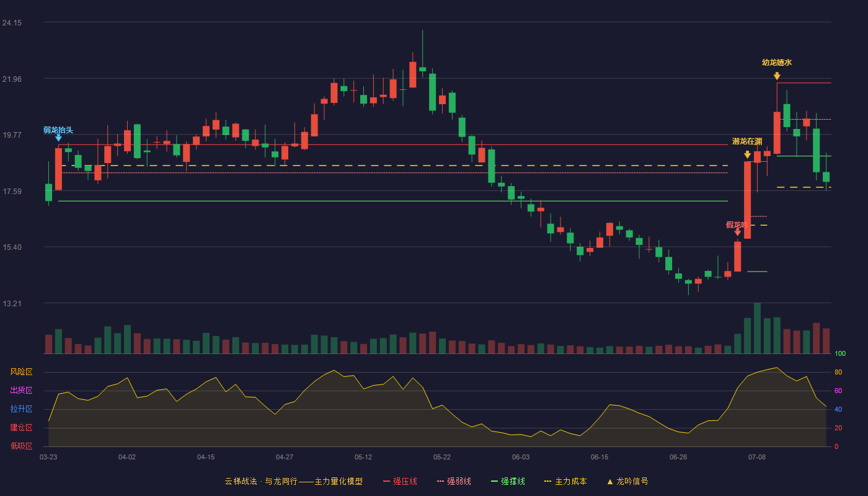
Task: Click the tallest green volume bar
Action: coord(757,328)
